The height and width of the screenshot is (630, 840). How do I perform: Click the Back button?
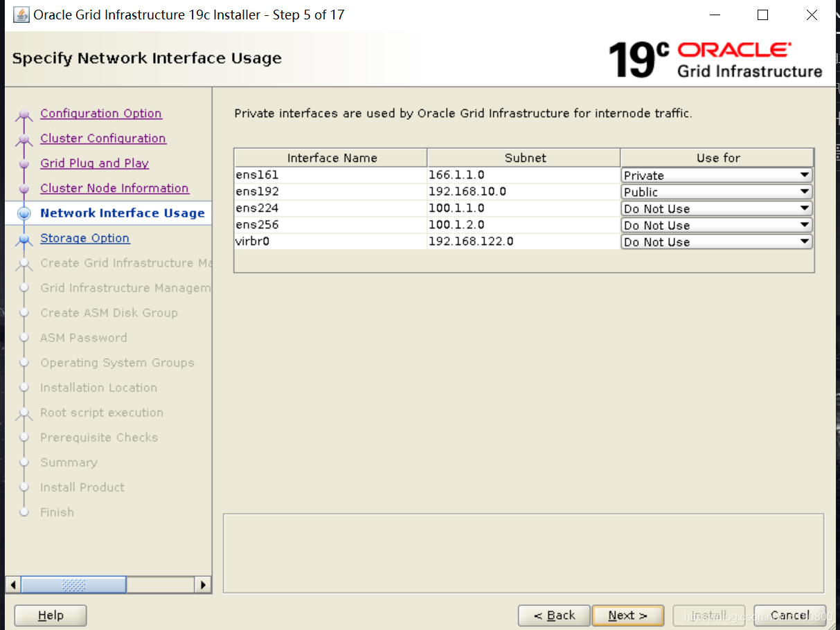coord(554,615)
